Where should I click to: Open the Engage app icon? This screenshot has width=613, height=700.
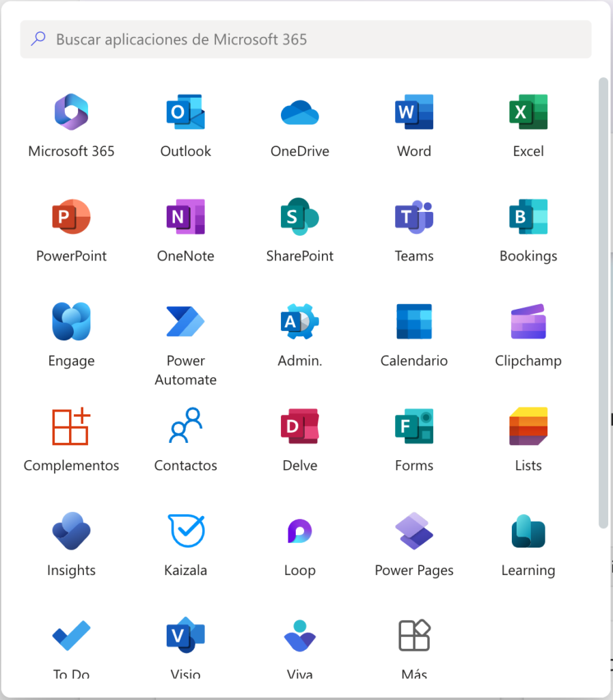[71, 321]
